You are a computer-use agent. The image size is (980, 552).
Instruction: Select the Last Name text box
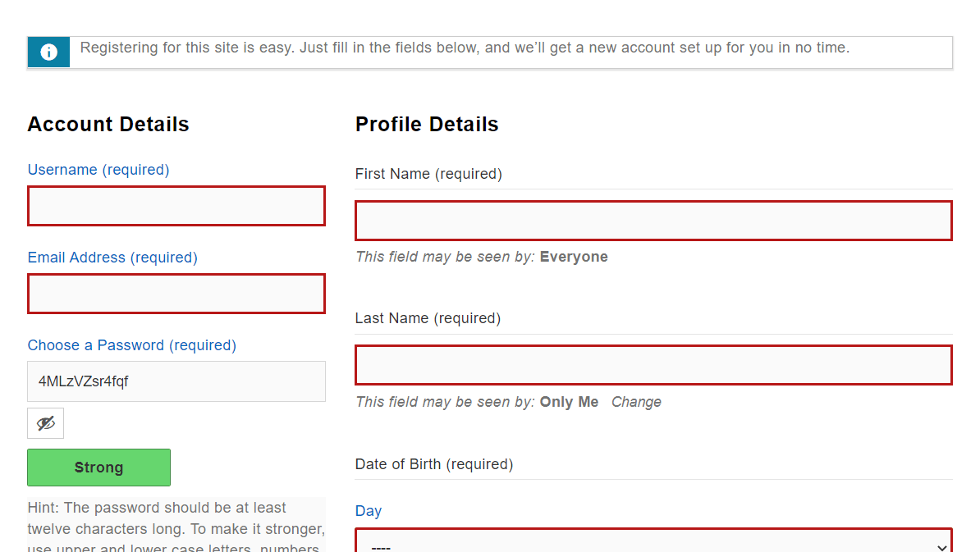653,365
